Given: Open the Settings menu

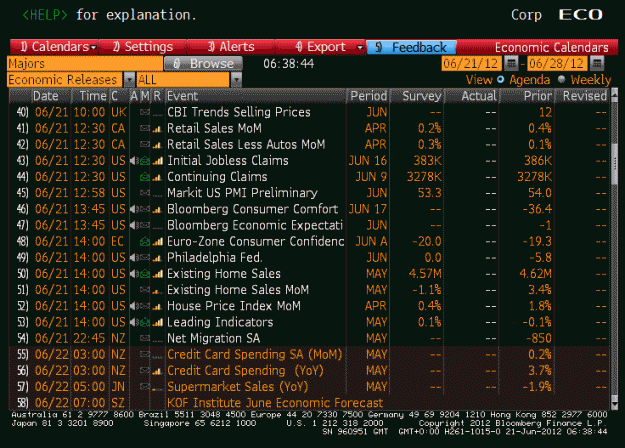Looking at the screenshot, I should 142,47.
